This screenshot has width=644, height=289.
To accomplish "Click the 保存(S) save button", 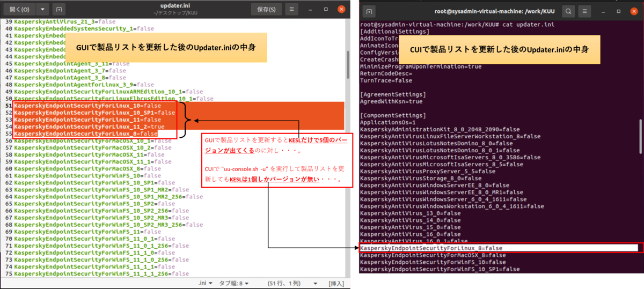I will (x=266, y=9).
